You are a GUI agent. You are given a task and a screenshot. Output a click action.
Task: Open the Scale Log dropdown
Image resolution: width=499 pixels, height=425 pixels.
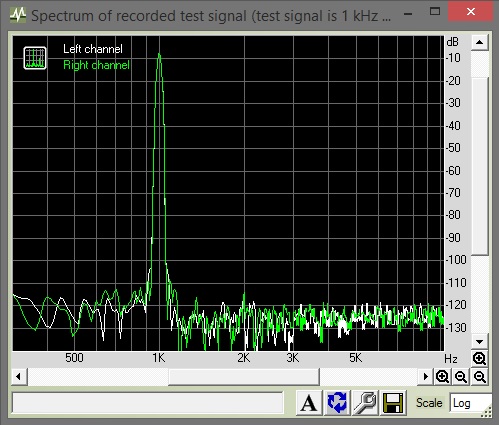pyautogui.click(x=470, y=403)
